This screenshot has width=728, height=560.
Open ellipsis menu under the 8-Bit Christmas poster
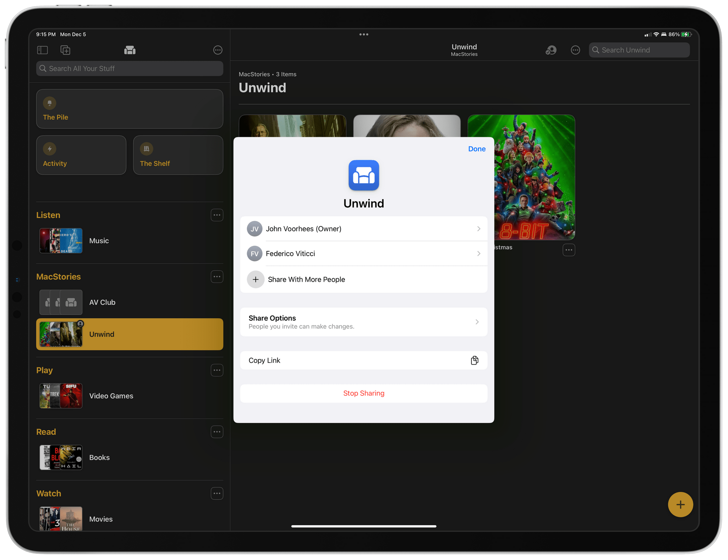tap(569, 250)
